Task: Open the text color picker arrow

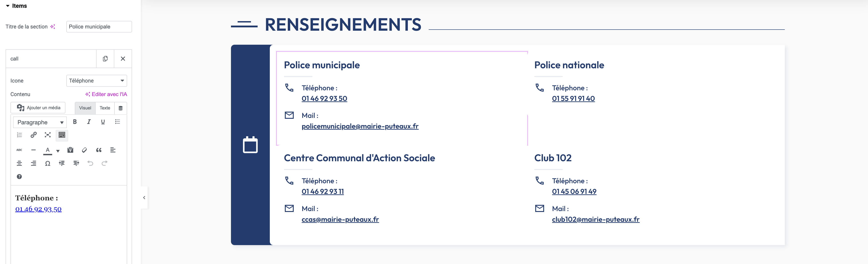Action: pyautogui.click(x=58, y=151)
